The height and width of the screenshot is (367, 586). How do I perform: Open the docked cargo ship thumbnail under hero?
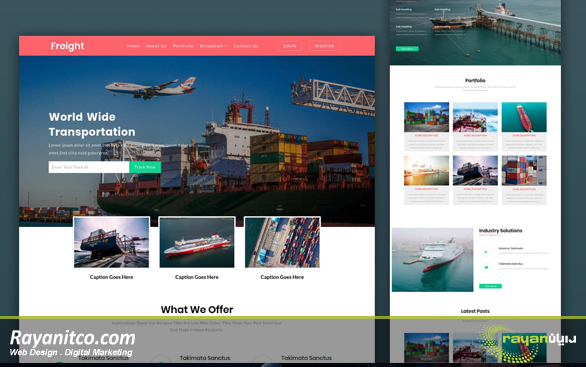click(111, 242)
